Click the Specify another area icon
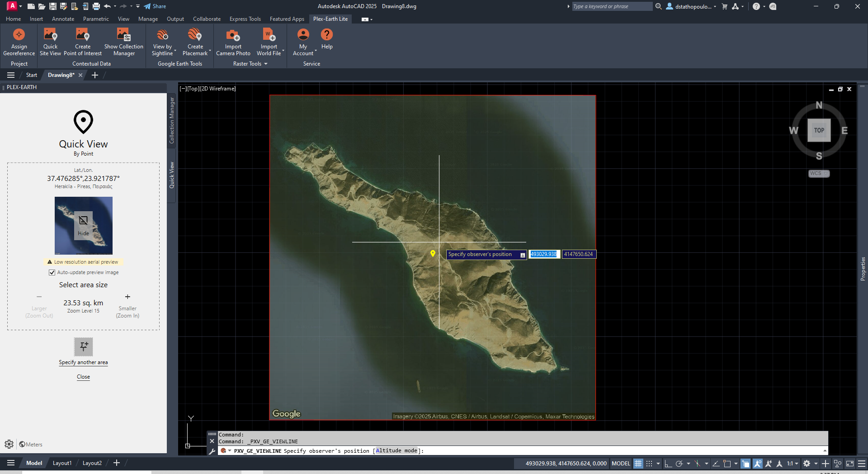This screenshot has width=868, height=474. pos(84,347)
